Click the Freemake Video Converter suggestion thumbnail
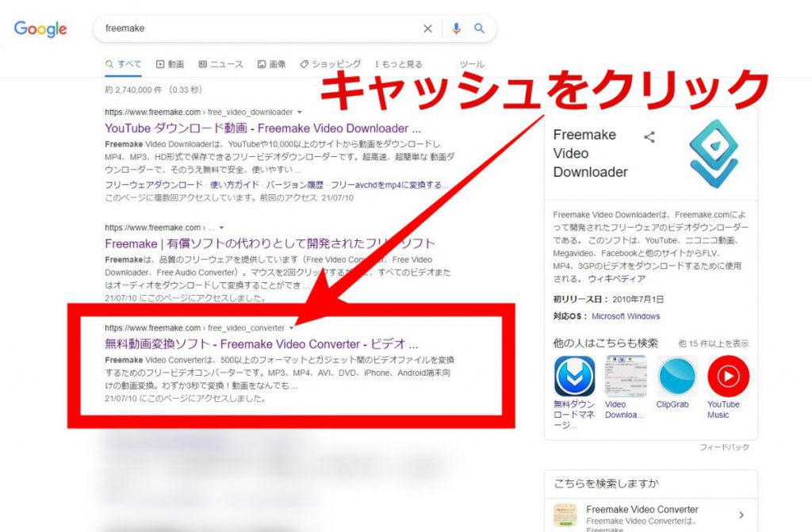 point(565,515)
